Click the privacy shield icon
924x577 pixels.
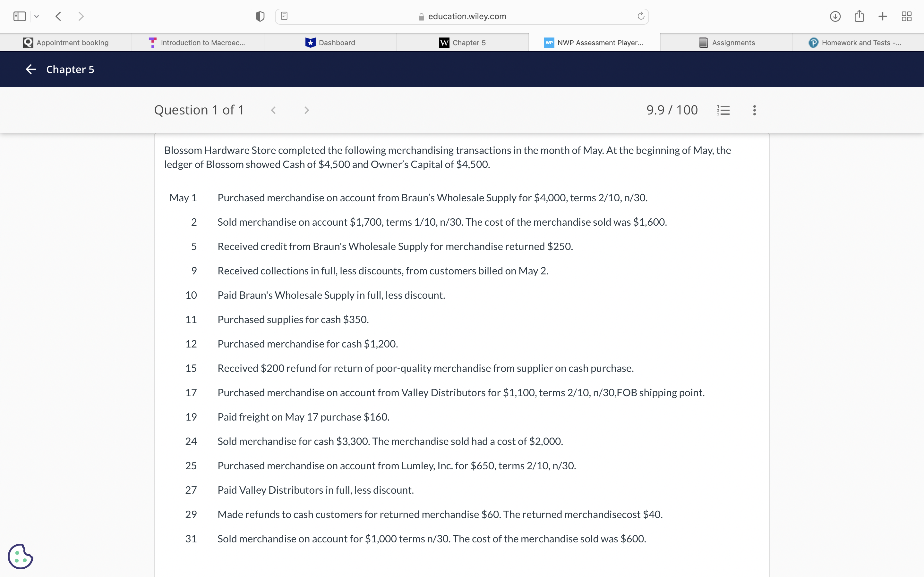pyautogui.click(x=260, y=16)
